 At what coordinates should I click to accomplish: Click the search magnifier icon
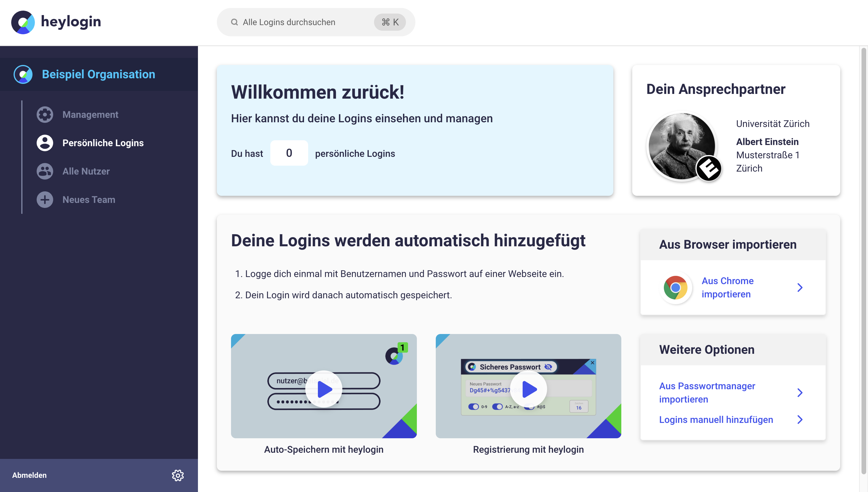tap(234, 22)
